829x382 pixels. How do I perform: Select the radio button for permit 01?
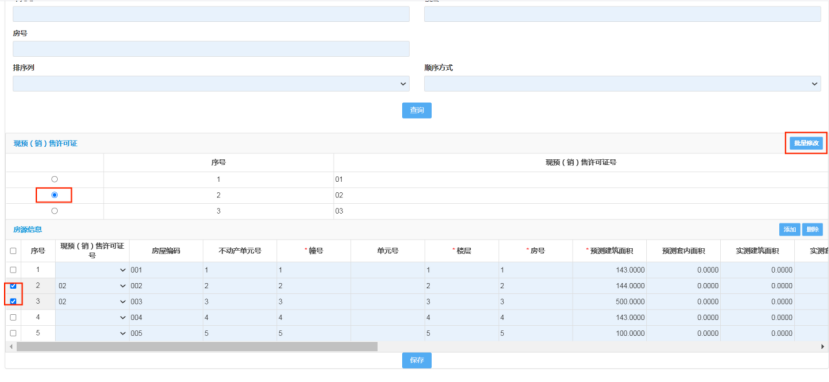click(x=54, y=179)
